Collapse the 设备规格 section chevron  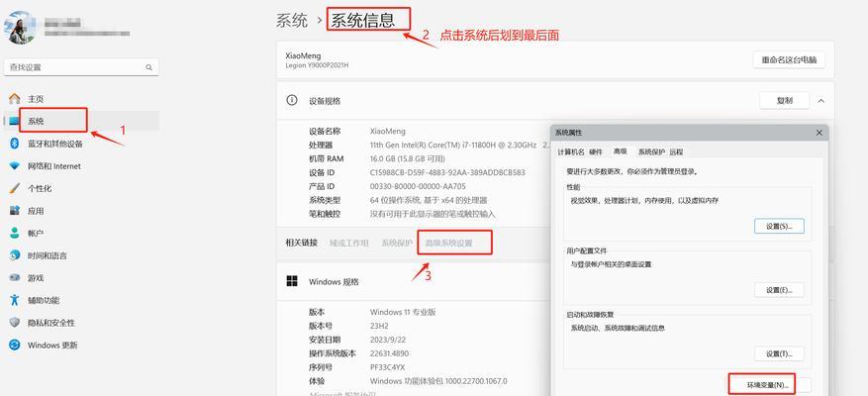pos(820,101)
